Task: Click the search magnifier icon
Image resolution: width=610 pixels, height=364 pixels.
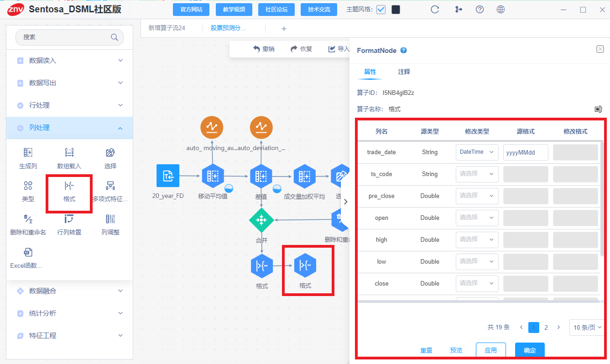Action: click(115, 37)
